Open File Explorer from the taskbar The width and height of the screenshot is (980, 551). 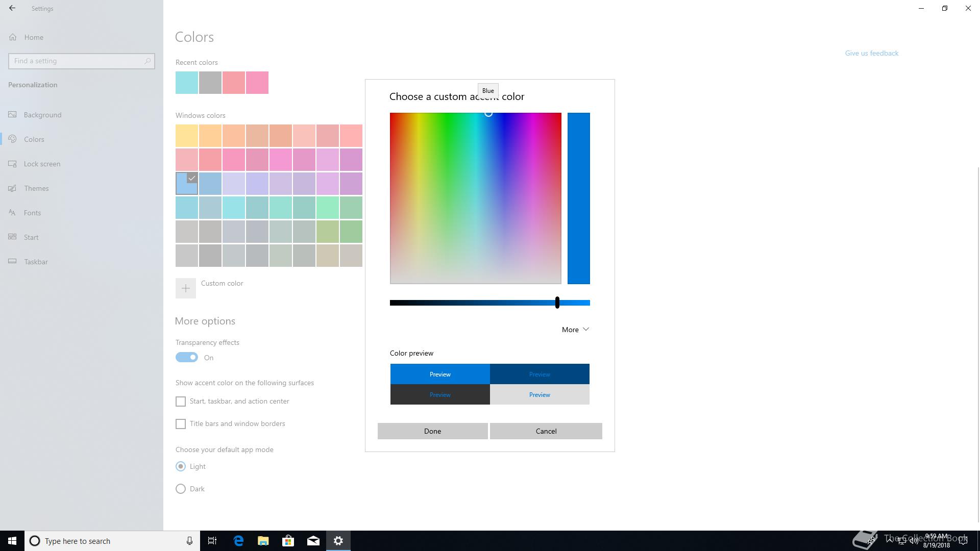(x=263, y=541)
